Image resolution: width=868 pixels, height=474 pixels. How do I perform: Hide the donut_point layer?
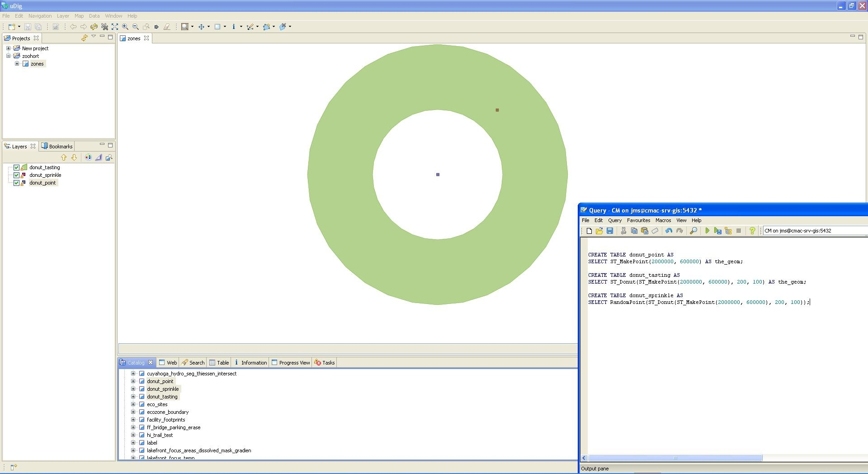coord(17,183)
